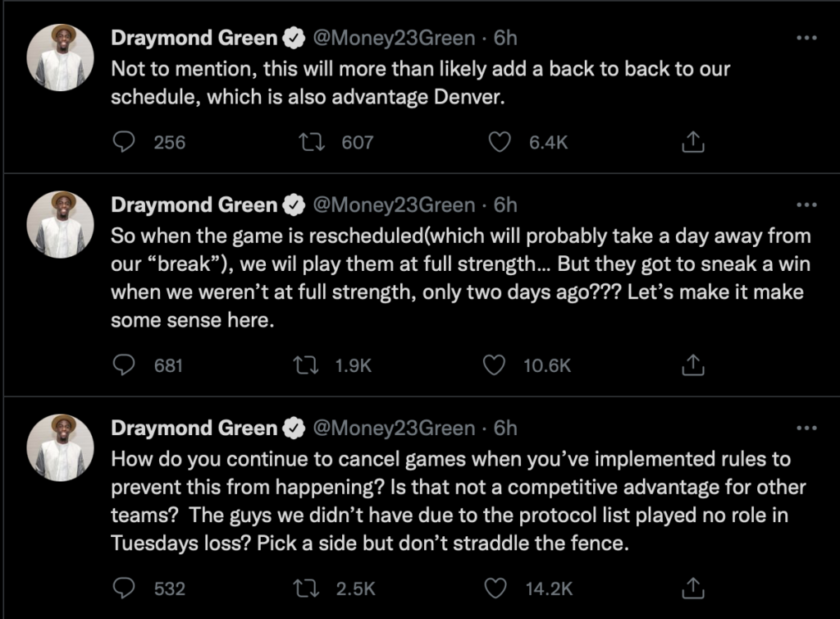Like the tweet with 14.2K likes

coord(495,588)
